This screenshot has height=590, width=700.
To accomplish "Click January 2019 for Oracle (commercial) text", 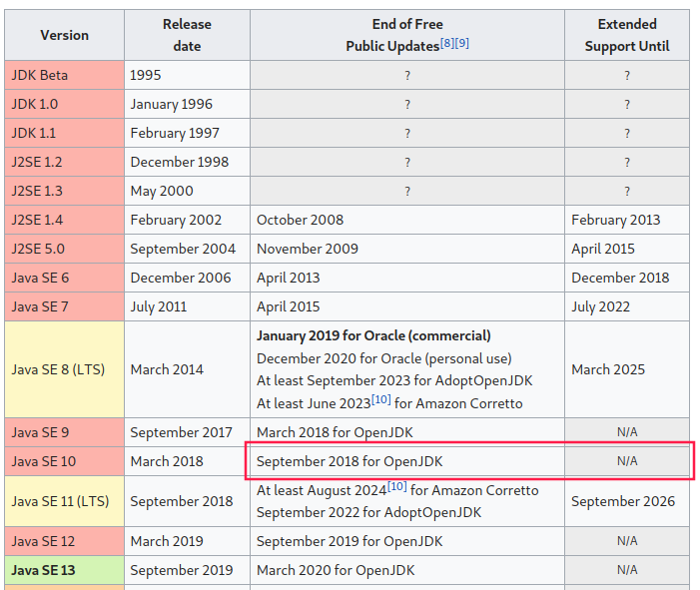I will coord(373,335).
